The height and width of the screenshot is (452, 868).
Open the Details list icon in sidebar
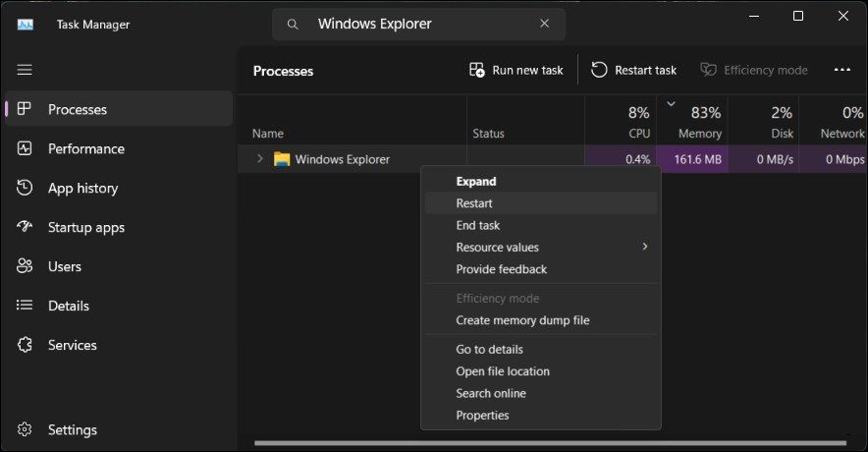click(x=26, y=306)
